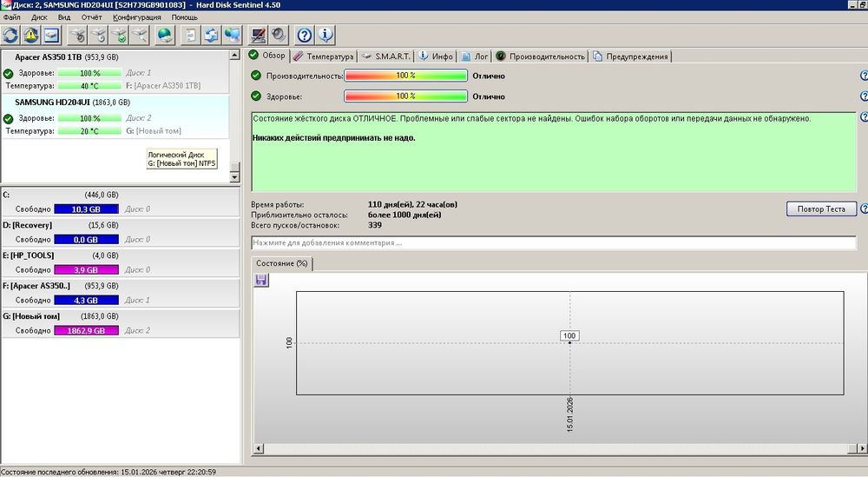Select the Apacer AS350 1TB disk entry
868x477 pixels.
115,71
